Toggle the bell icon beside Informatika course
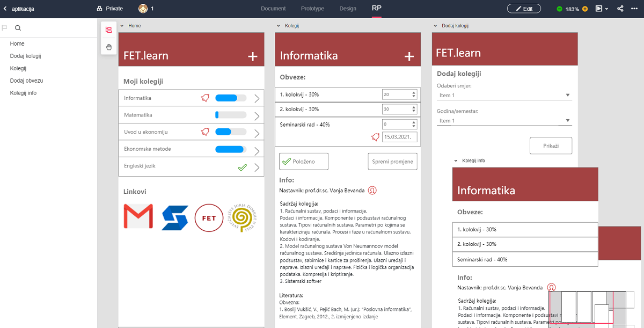 (x=204, y=98)
